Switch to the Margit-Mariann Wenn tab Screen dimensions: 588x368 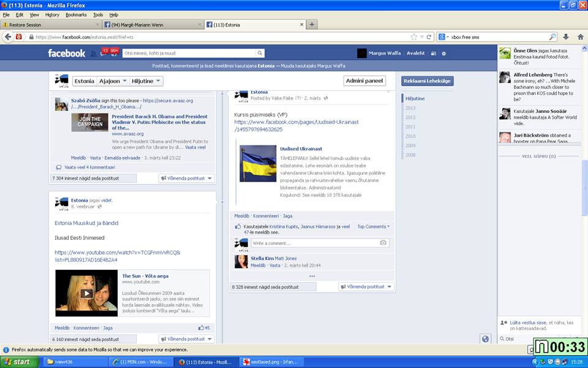153,25
